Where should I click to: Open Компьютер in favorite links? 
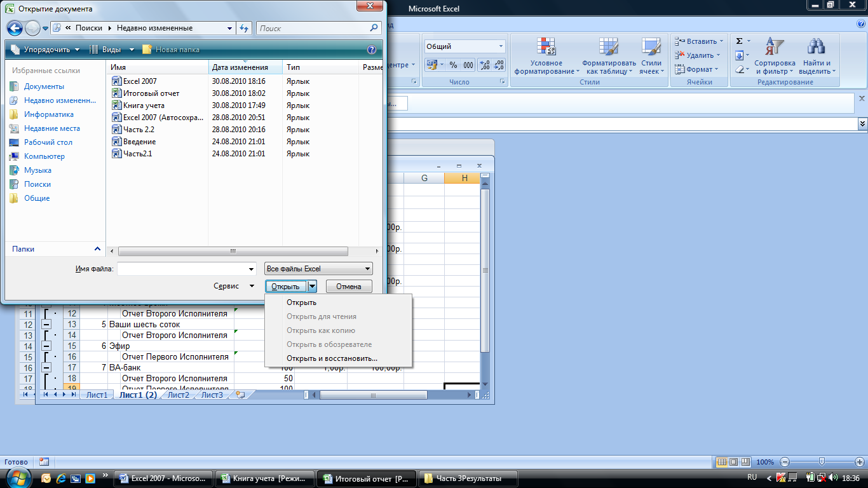44,156
